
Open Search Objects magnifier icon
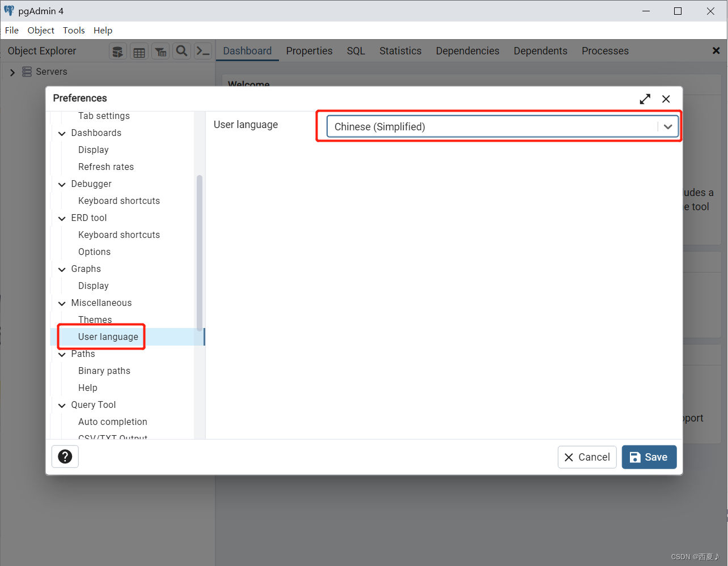181,52
